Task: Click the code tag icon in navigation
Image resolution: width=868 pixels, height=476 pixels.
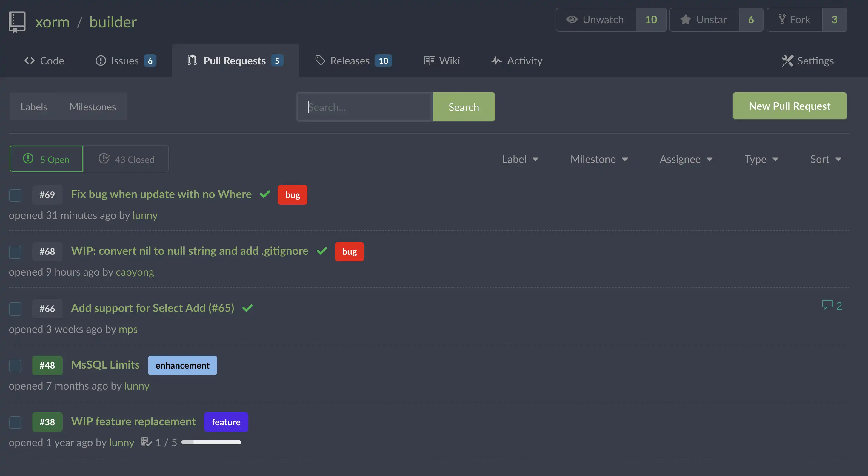Action: [x=30, y=60]
